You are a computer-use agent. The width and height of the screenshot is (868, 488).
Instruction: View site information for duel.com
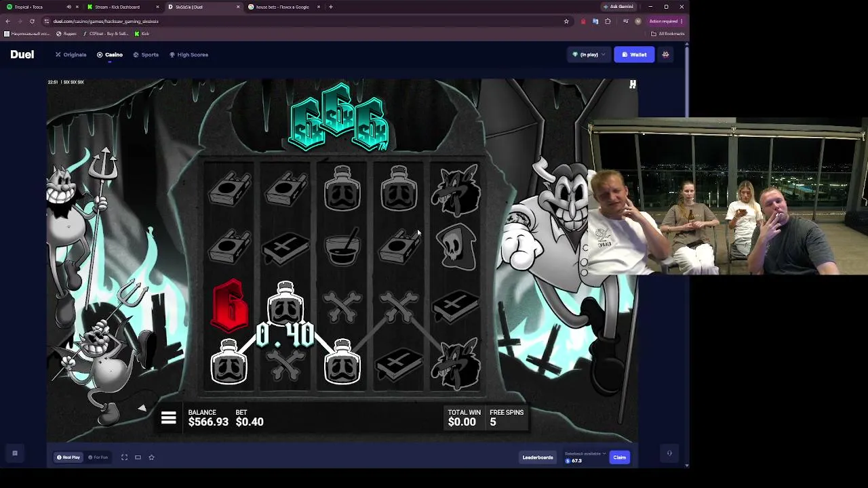[46, 21]
